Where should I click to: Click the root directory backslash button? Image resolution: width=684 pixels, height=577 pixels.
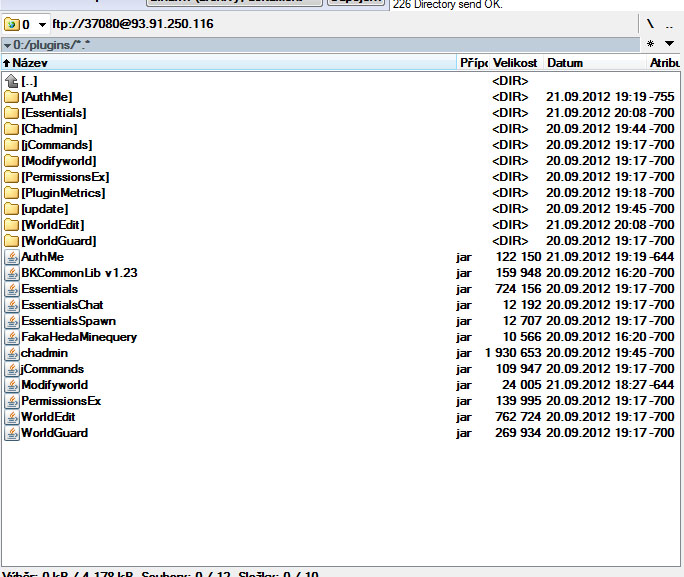(650, 24)
